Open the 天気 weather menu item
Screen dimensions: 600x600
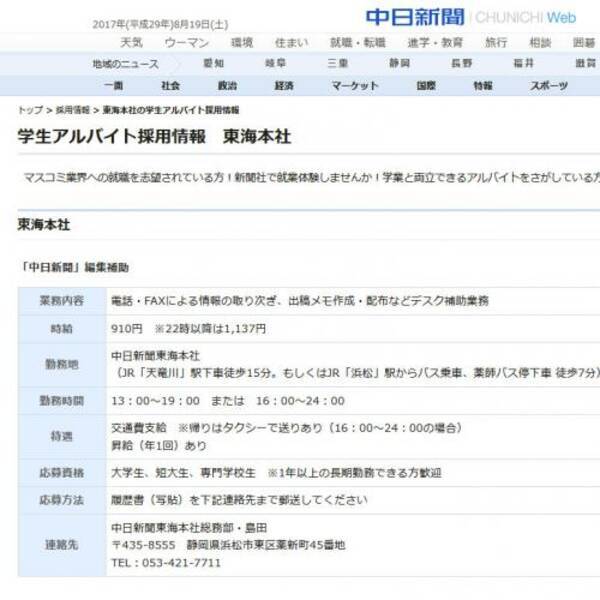click(x=131, y=43)
